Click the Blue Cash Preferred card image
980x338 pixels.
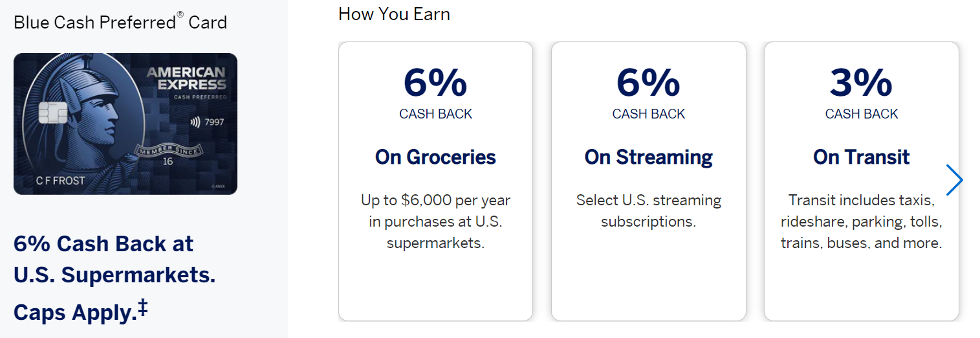tap(125, 124)
